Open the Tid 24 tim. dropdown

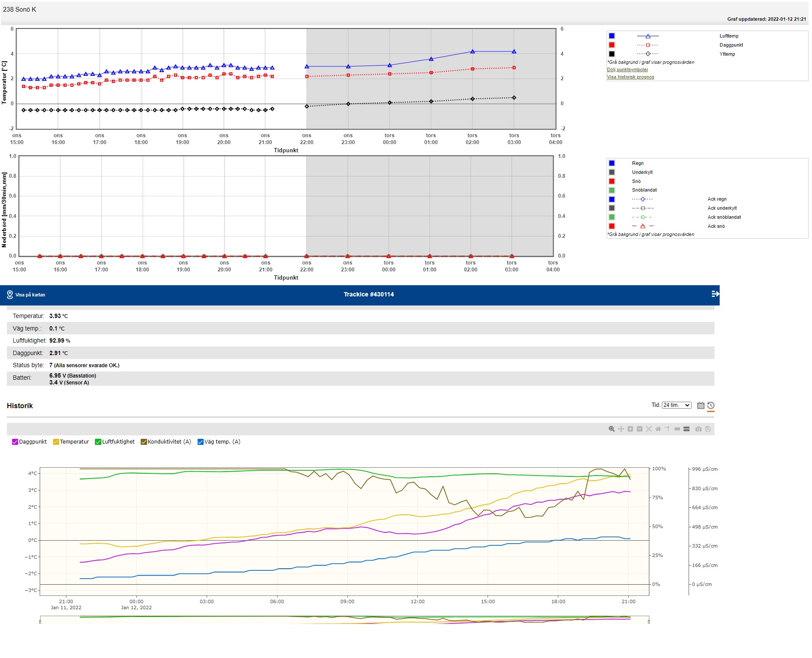(676, 405)
